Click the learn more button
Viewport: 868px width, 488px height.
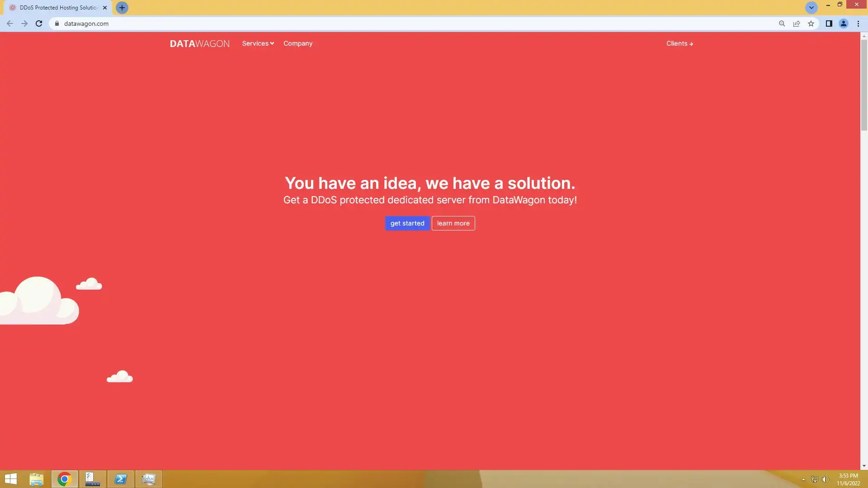pos(453,223)
